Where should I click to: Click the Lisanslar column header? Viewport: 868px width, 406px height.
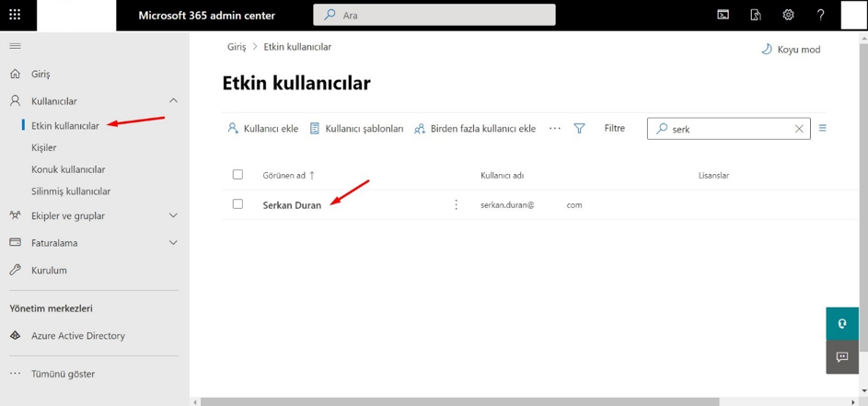713,176
